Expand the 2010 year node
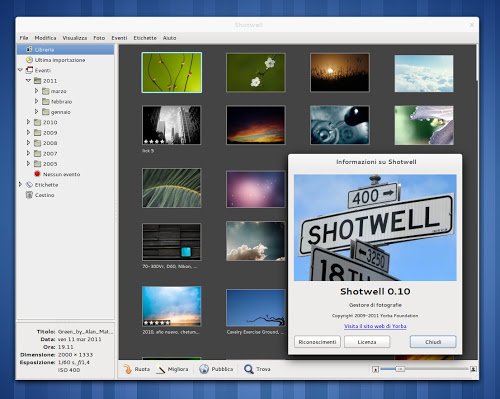 (28, 122)
